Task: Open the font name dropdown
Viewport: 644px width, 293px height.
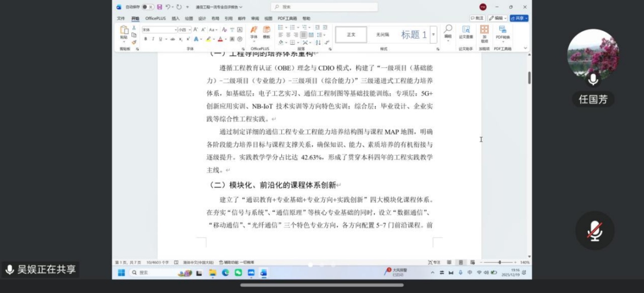Action: (x=174, y=30)
